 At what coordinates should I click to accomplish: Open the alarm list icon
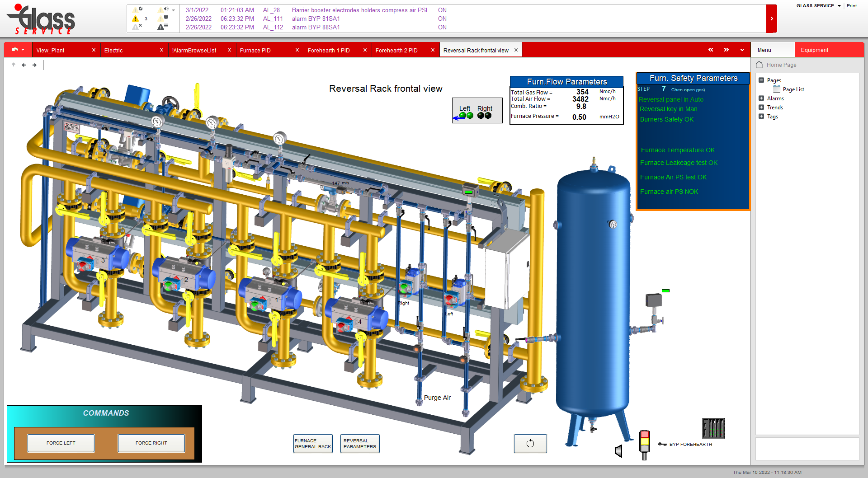162,27
